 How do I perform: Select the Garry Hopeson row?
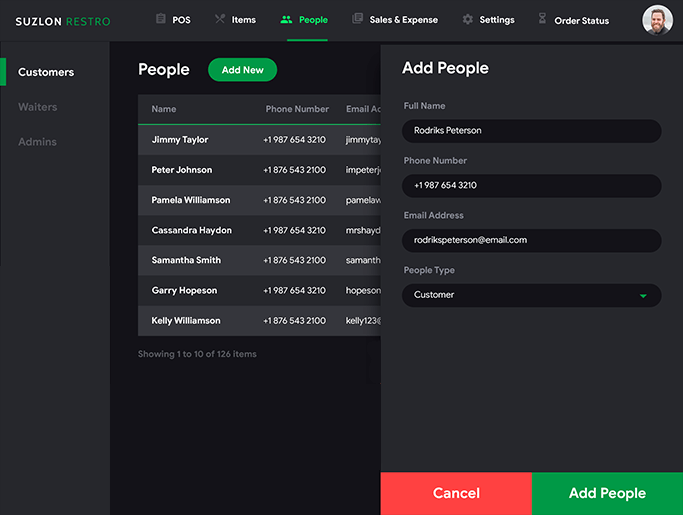pos(259,290)
